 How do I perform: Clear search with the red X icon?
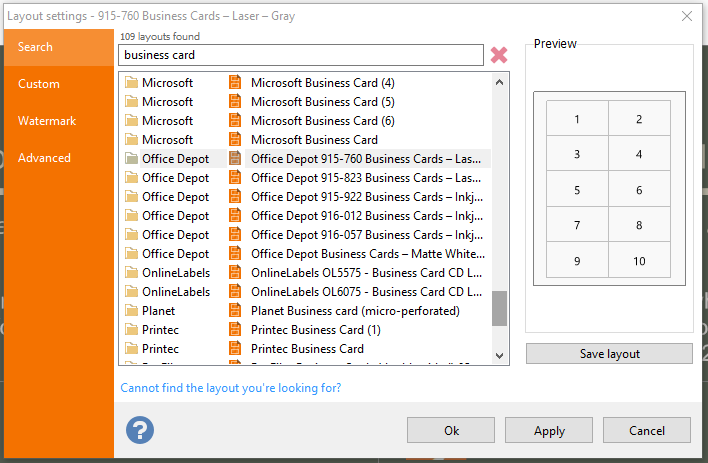point(498,55)
